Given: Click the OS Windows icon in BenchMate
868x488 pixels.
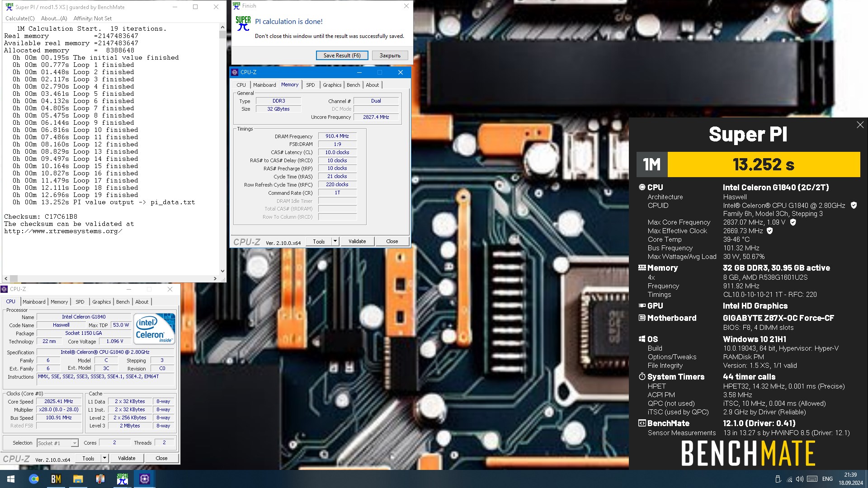Looking at the screenshot, I should pyautogui.click(x=642, y=339).
